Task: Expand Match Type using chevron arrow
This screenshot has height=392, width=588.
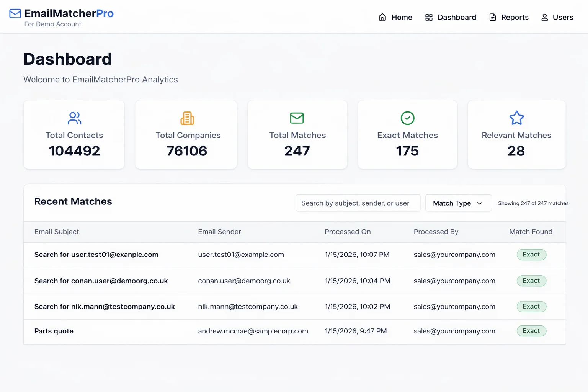Action: pyautogui.click(x=480, y=203)
